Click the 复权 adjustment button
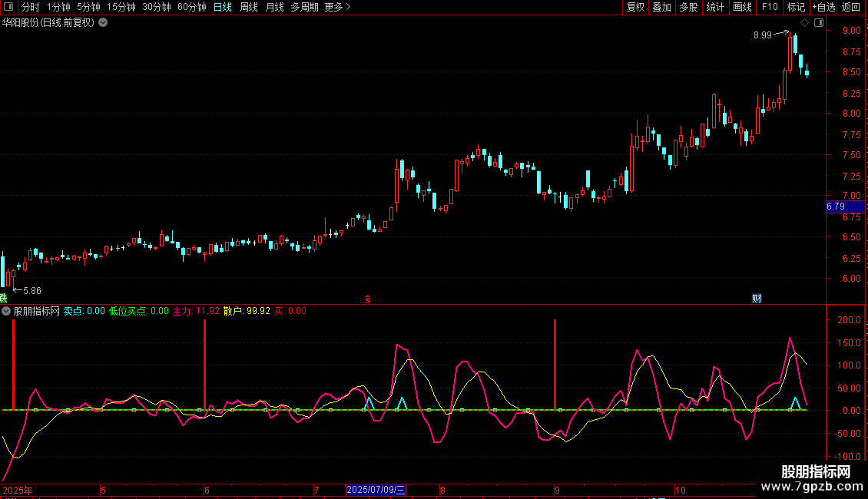The width and height of the screenshot is (868, 499). coord(635,7)
